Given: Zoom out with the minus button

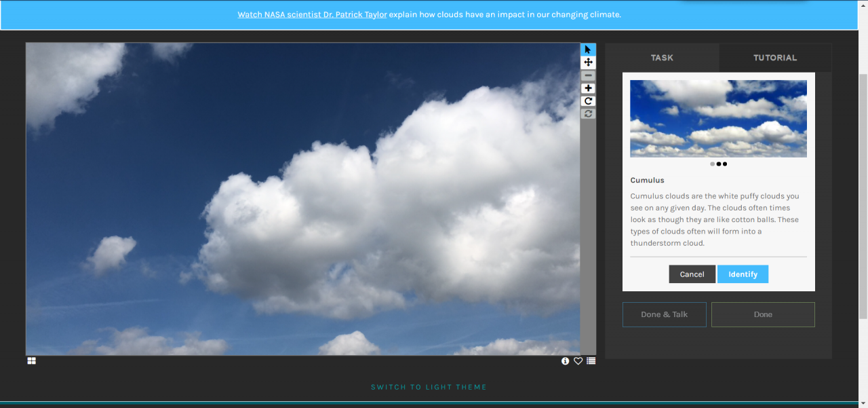Looking at the screenshot, I should 588,75.
